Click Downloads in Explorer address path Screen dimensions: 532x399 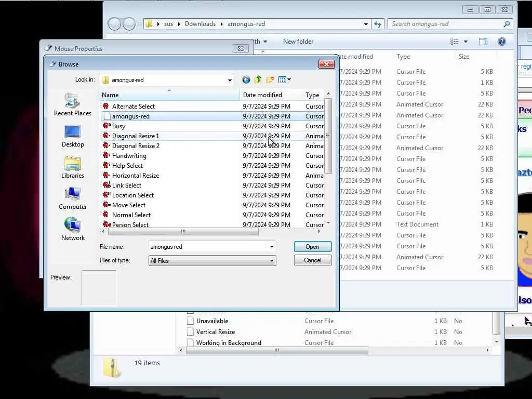tap(200, 24)
